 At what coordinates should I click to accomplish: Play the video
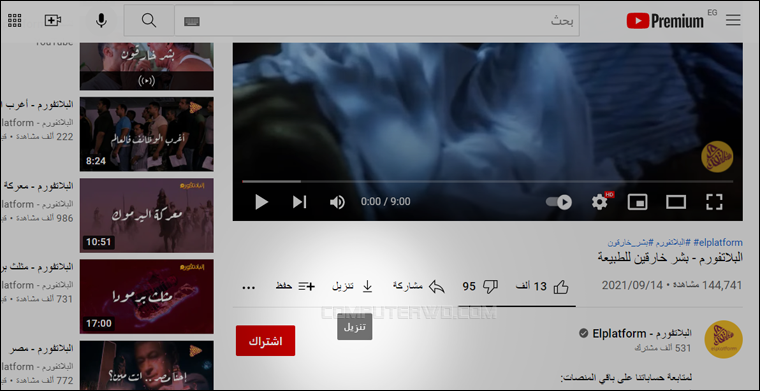(x=261, y=202)
